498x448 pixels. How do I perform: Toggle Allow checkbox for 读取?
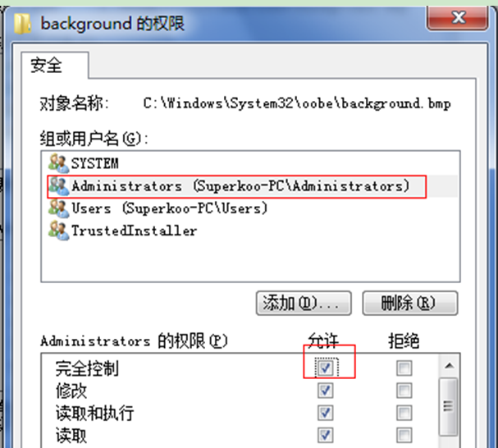326,435
